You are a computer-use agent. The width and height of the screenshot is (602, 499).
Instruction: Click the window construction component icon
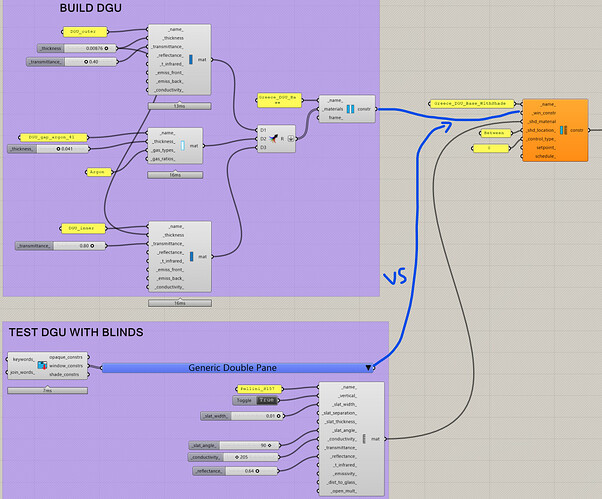pyautogui.click(x=351, y=108)
